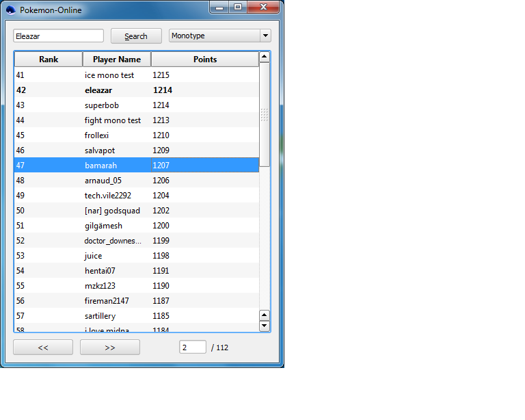Select the superbob player row
Image resolution: width=525 pixels, height=420 pixels.
137,105
